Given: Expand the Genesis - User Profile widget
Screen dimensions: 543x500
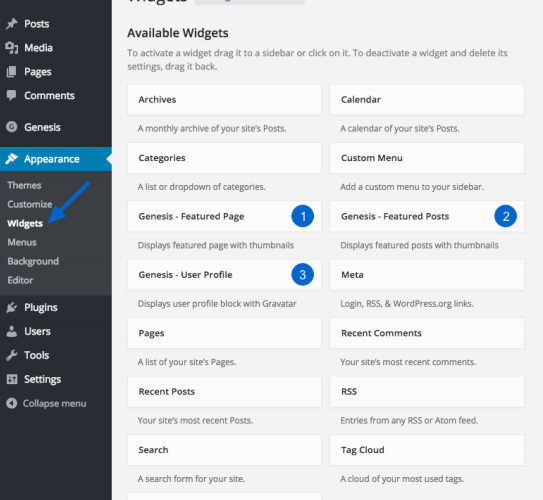Looking at the screenshot, I should (224, 275).
